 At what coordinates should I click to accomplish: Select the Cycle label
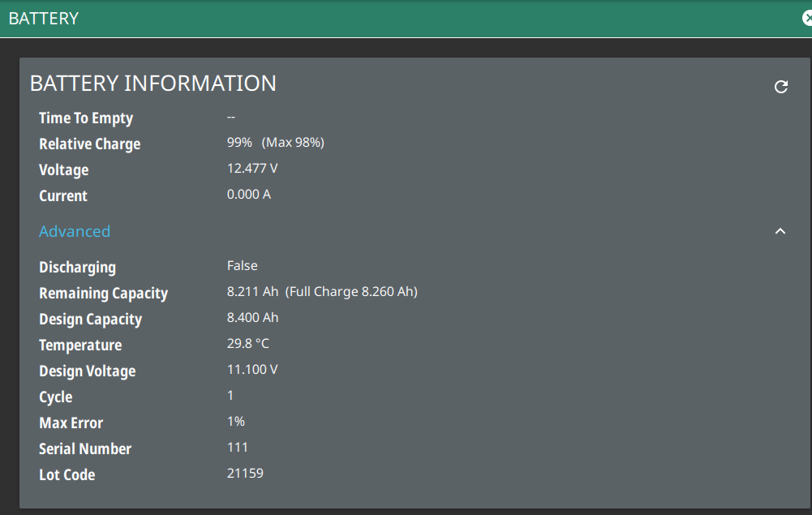click(56, 397)
